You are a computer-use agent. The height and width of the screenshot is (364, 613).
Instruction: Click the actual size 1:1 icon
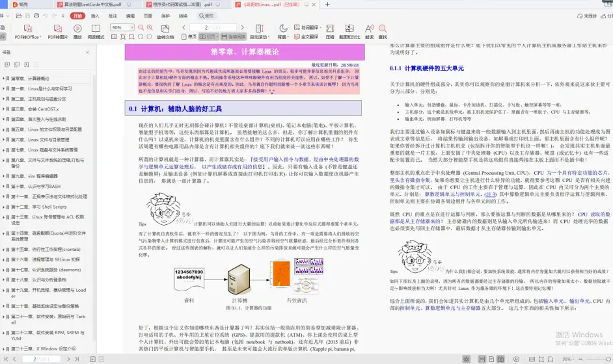[114, 36]
